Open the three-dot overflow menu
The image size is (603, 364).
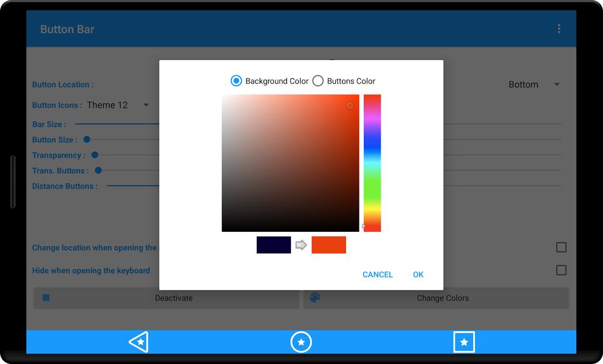click(x=559, y=29)
